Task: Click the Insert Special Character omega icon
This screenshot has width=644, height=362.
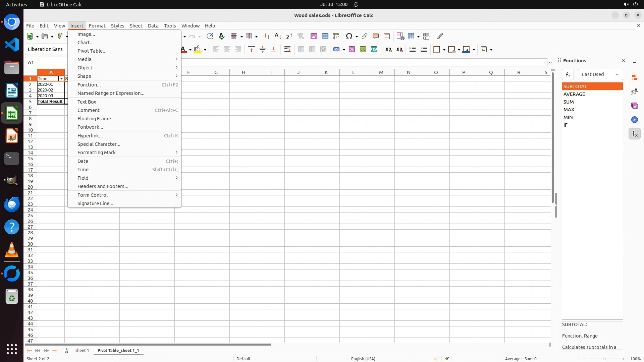Action: pyautogui.click(x=349, y=36)
